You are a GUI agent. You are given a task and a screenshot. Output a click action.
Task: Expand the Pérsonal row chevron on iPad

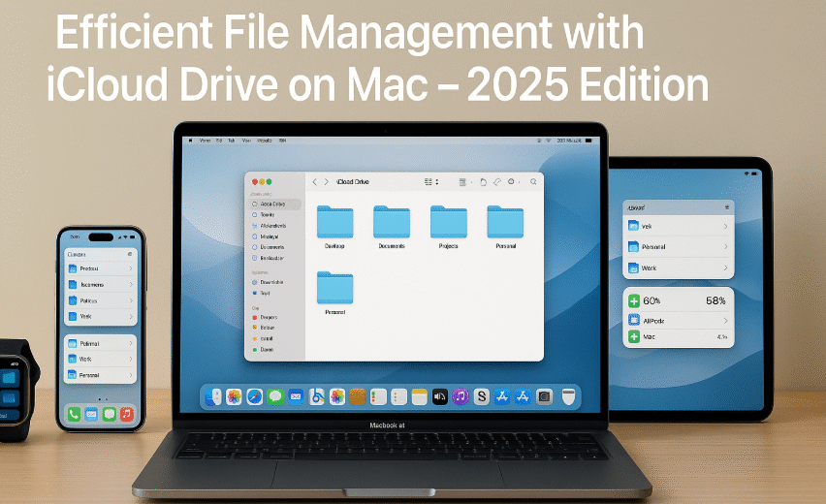click(725, 246)
